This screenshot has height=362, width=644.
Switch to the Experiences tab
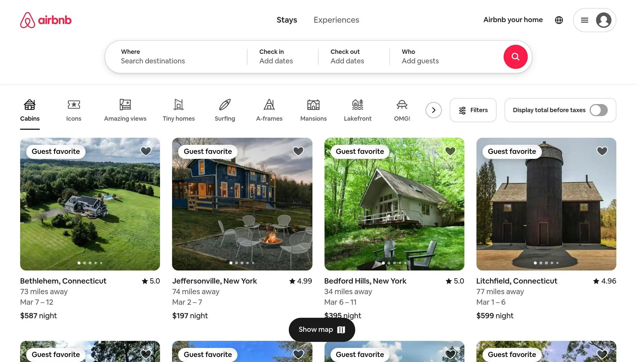pyautogui.click(x=336, y=20)
